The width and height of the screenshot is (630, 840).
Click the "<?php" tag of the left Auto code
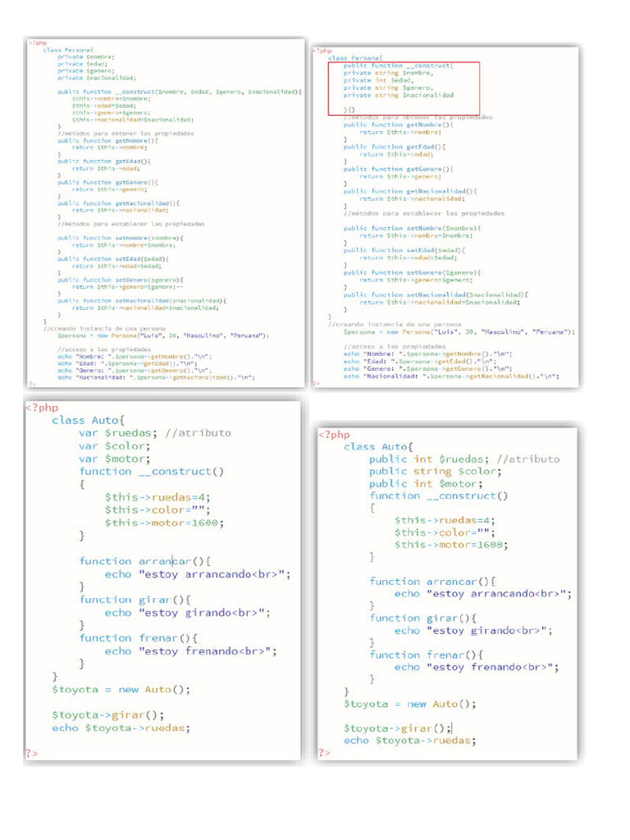click(x=43, y=407)
